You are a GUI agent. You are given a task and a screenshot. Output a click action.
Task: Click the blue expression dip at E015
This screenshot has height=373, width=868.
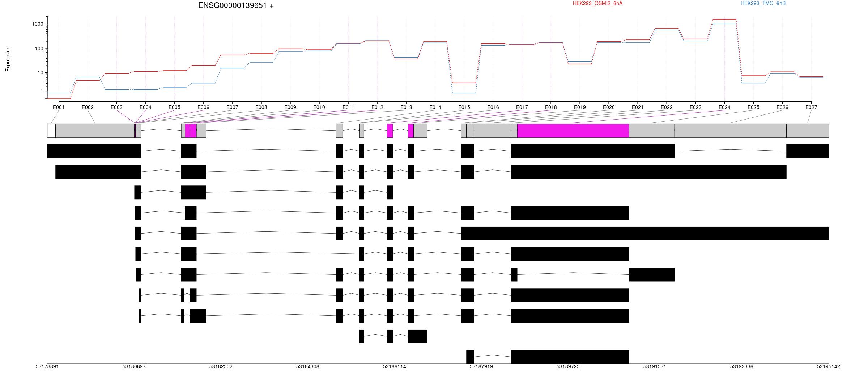pyautogui.click(x=464, y=93)
